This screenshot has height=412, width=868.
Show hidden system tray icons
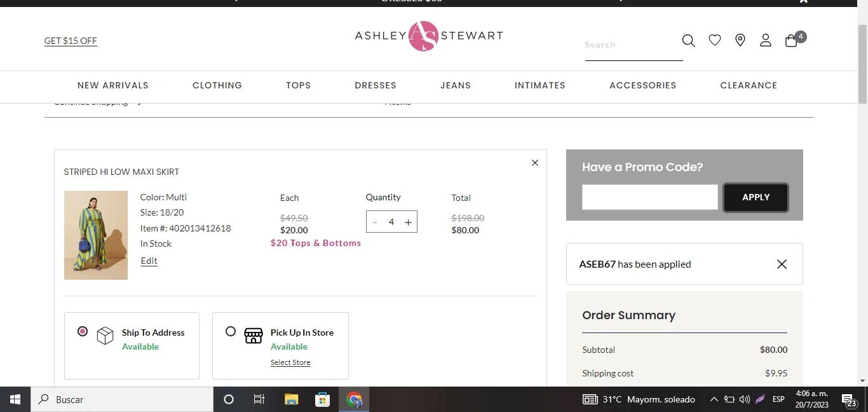pyautogui.click(x=714, y=399)
